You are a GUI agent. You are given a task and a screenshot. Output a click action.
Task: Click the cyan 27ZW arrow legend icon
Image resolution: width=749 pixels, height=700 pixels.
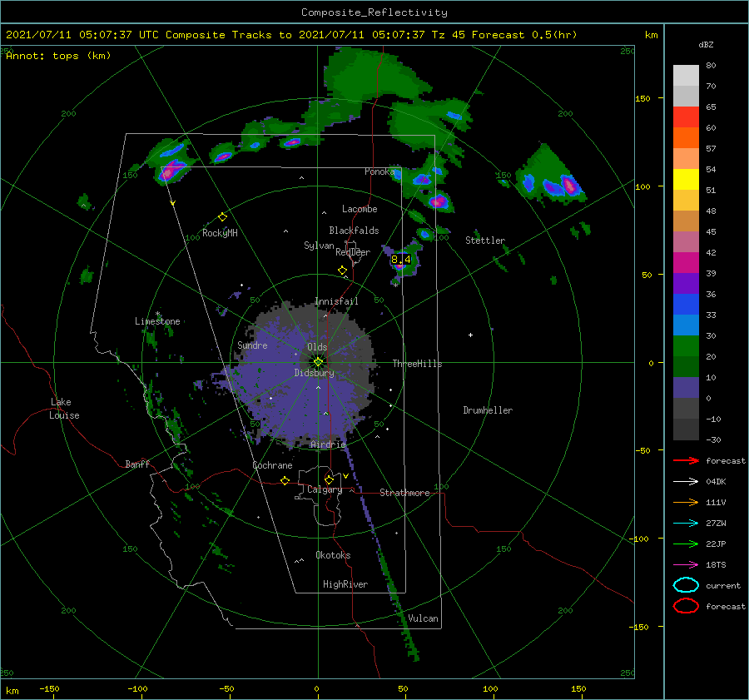click(x=686, y=524)
